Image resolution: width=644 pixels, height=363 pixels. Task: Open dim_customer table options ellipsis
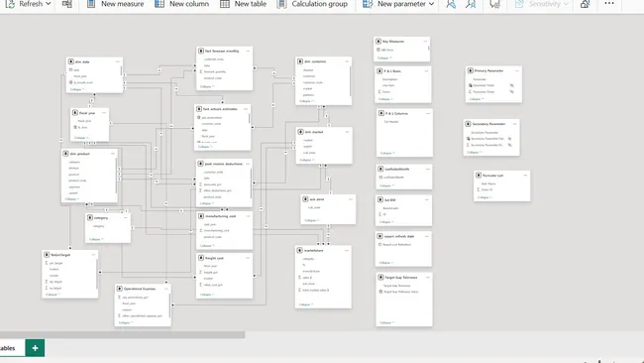(347, 61)
